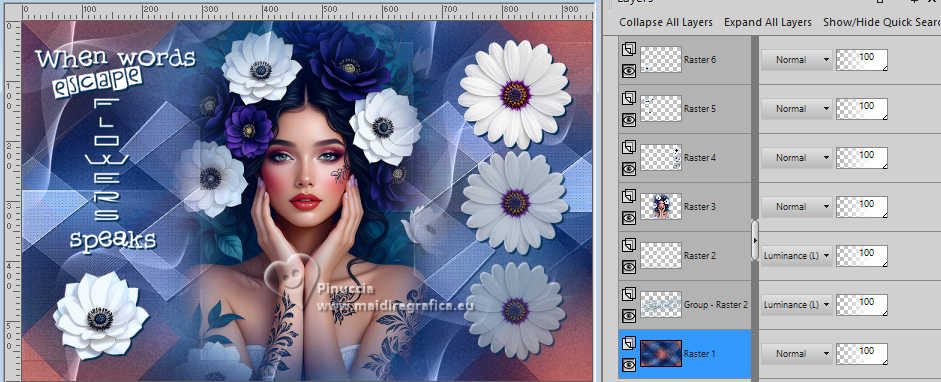Click the Raster 5 layer thumbnail
The width and height of the screenshot is (941, 382).
(661, 109)
